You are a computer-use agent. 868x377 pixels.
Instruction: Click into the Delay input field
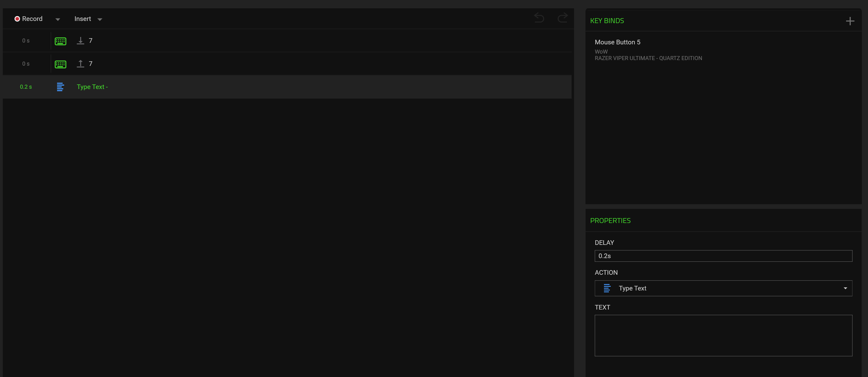[x=723, y=256]
